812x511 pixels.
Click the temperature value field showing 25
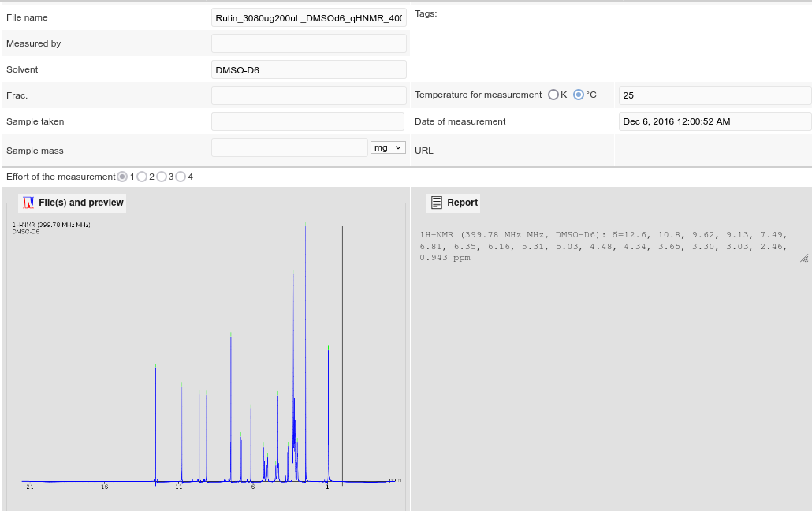pyautogui.click(x=714, y=95)
